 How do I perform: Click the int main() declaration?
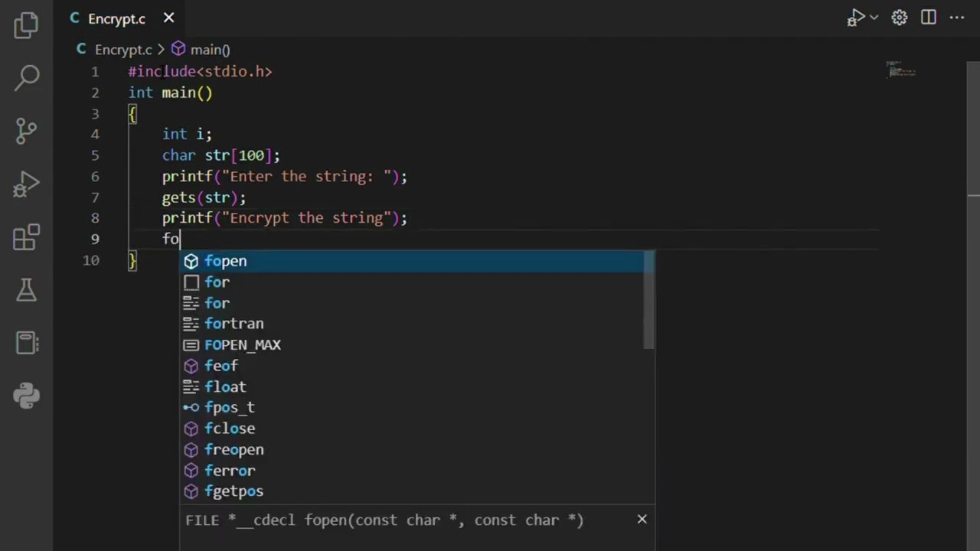click(x=170, y=93)
